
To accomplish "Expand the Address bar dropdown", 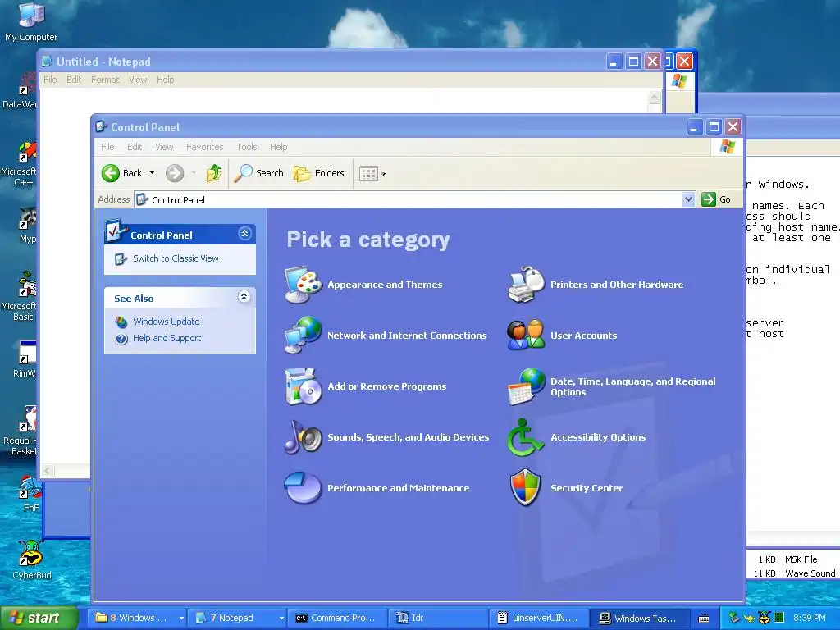I will pos(688,200).
